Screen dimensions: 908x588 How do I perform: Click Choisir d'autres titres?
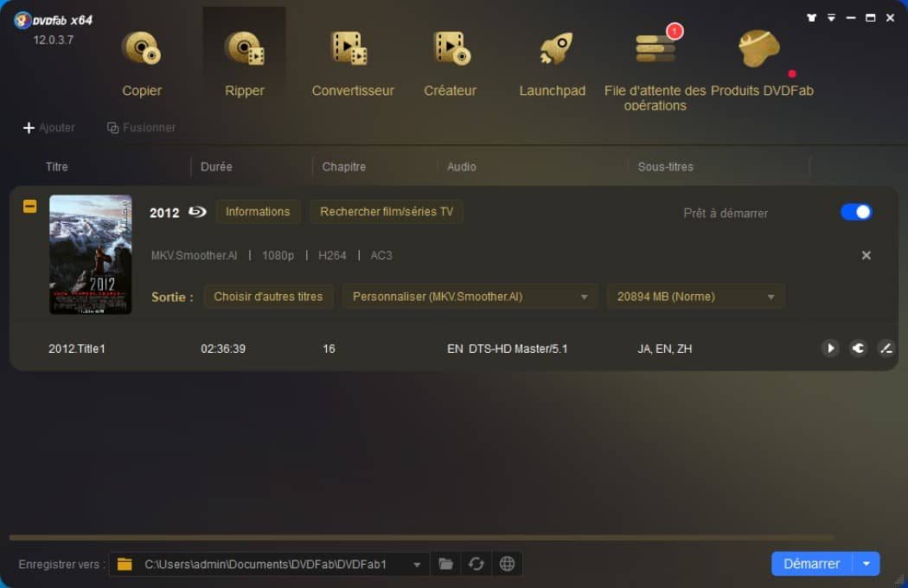point(268,297)
